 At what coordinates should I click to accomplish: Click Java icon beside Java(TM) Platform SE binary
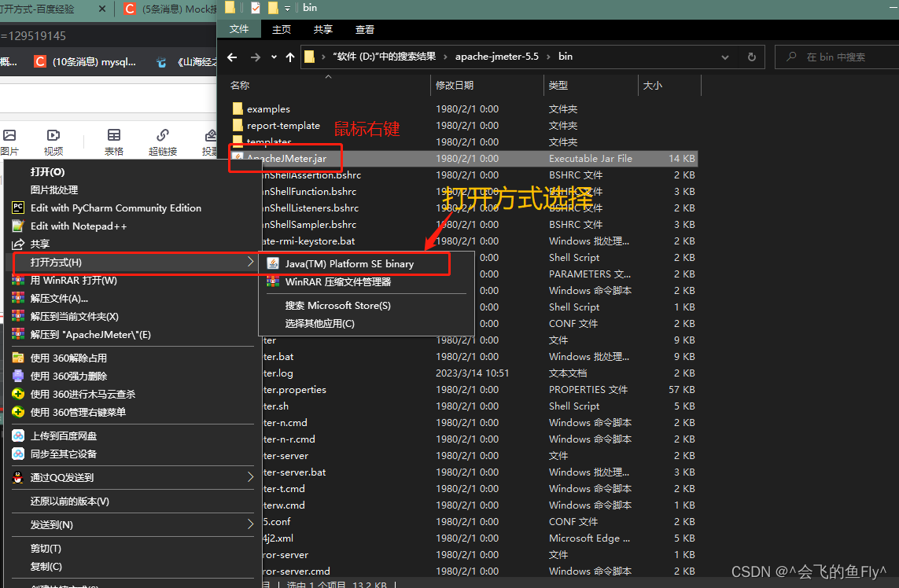[274, 263]
